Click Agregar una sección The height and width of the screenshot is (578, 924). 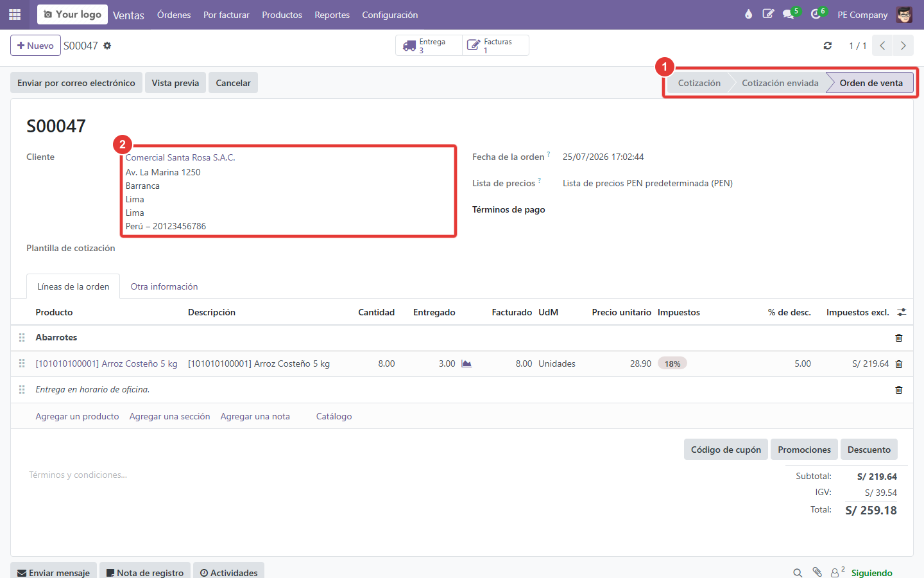pyautogui.click(x=169, y=416)
